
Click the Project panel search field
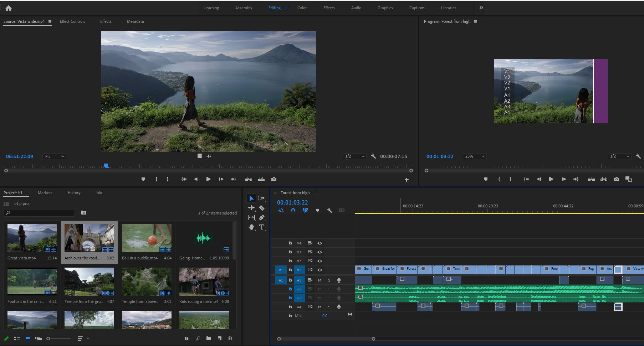point(39,213)
